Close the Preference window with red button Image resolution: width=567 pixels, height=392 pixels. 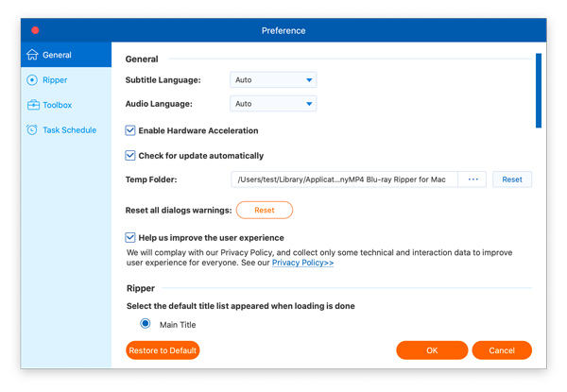(35, 30)
